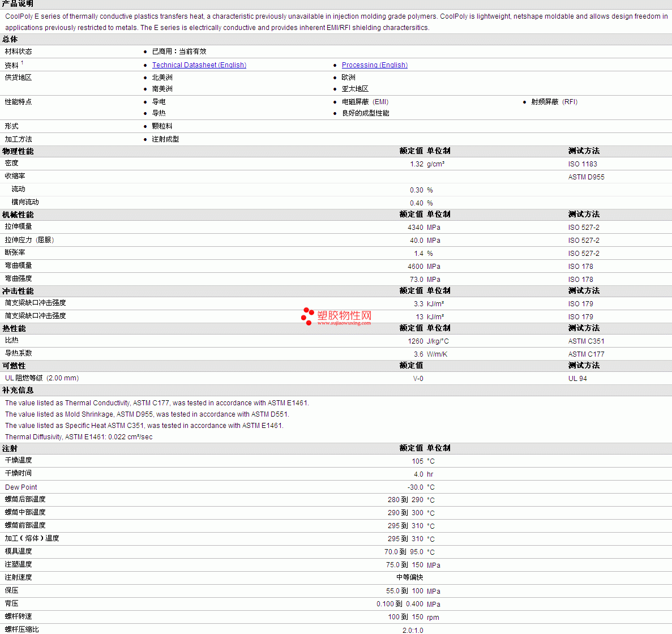
Task: Select the 电磁屏蔽 (EMI) feature
Action: click(365, 102)
